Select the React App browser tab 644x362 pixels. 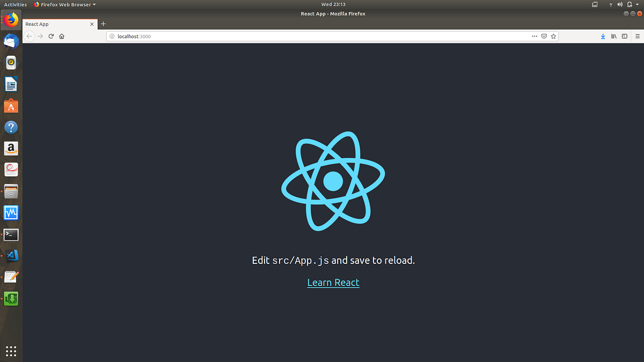pyautogui.click(x=54, y=24)
